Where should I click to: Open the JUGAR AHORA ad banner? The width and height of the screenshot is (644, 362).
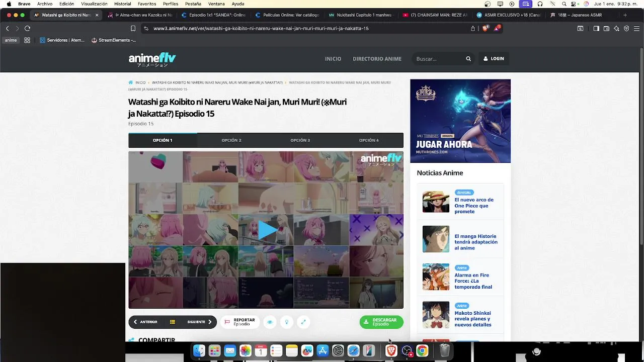[460, 121]
